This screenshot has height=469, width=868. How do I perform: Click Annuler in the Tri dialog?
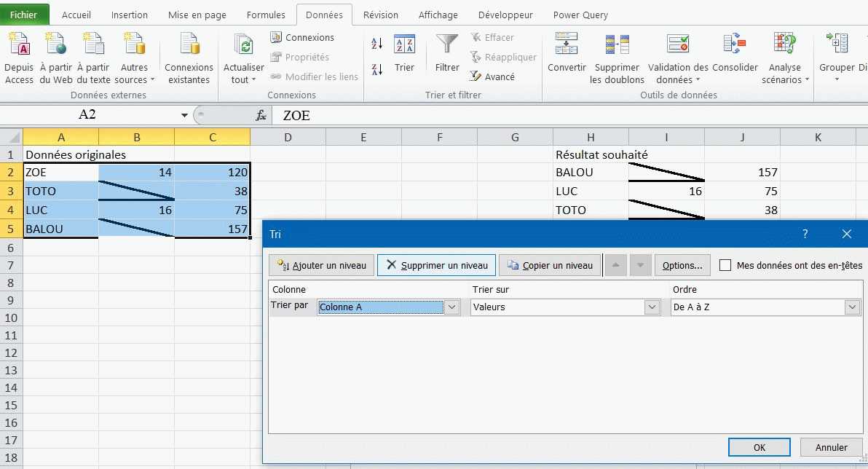point(831,447)
